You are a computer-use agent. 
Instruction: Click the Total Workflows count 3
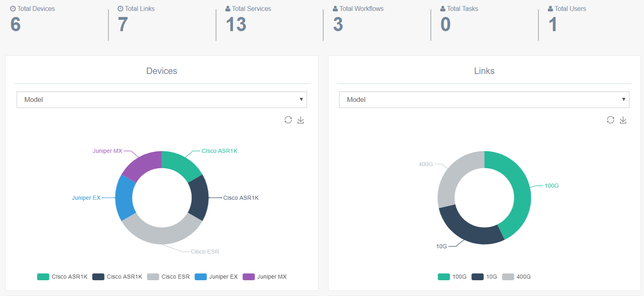[x=338, y=24]
